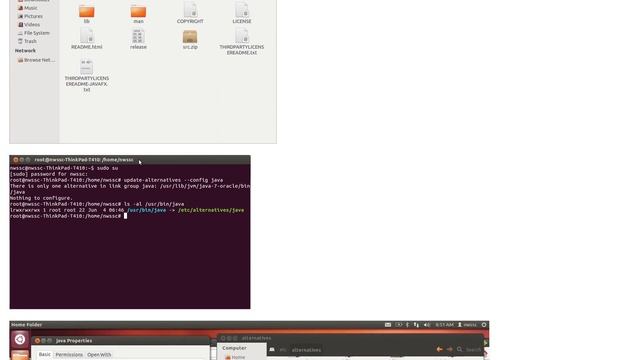640x360 pixels.
Task: Click the green /etc/alternatives/java text in terminal
Action: (211, 210)
